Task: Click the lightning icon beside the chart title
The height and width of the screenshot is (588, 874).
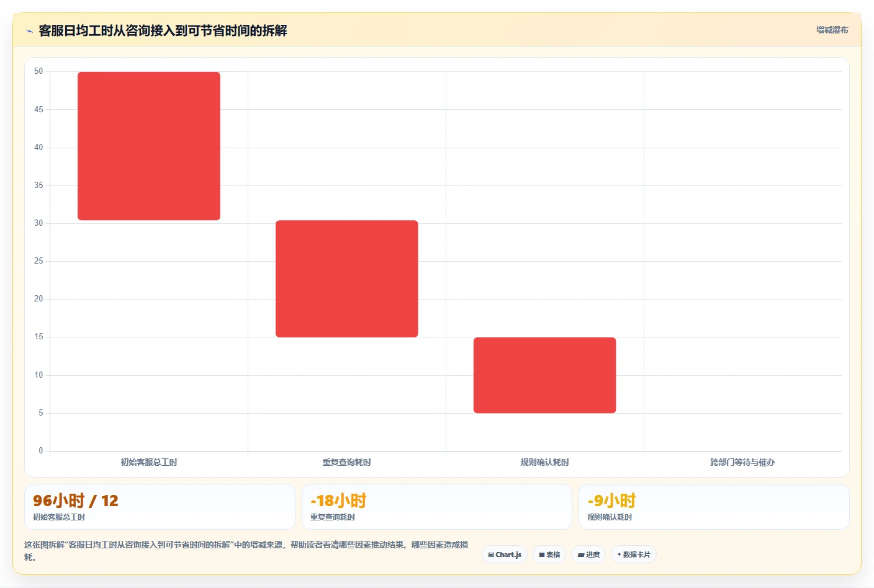Action: click(x=29, y=31)
